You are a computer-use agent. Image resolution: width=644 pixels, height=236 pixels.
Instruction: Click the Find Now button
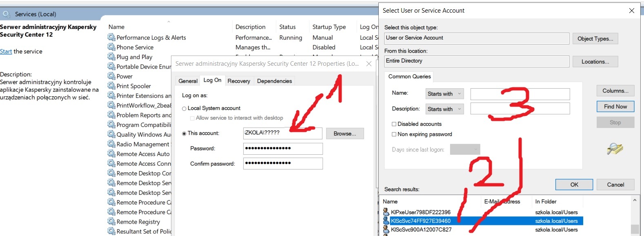click(x=615, y=107)
